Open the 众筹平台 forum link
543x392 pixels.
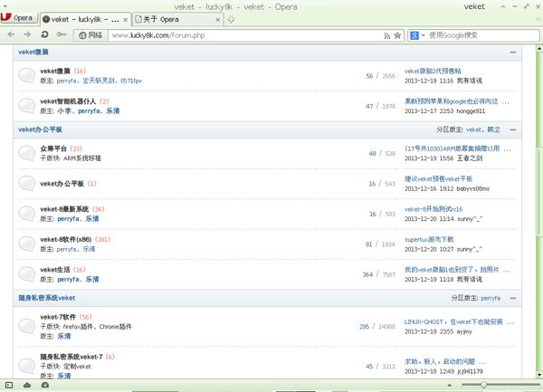(x=53, y=148)
